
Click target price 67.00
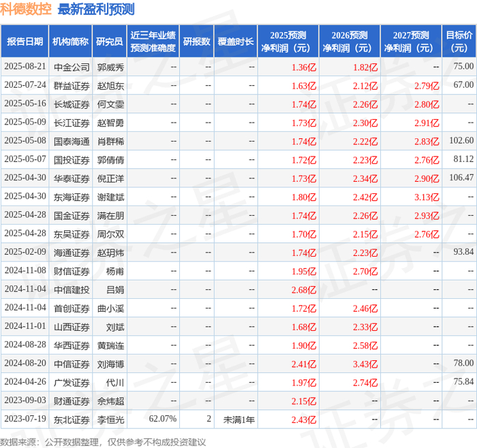[x=463, y=85]
